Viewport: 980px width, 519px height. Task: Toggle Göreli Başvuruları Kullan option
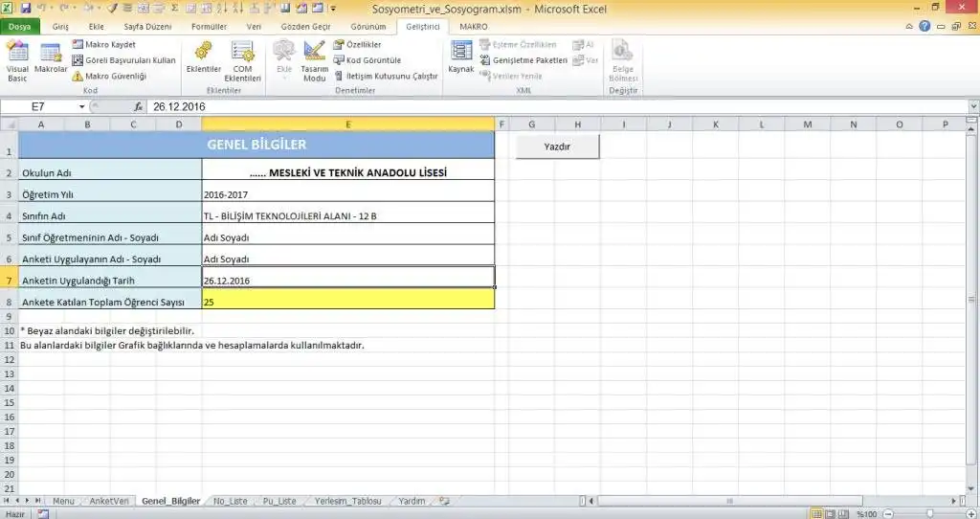pyautogui.click(x=123, y=60)
